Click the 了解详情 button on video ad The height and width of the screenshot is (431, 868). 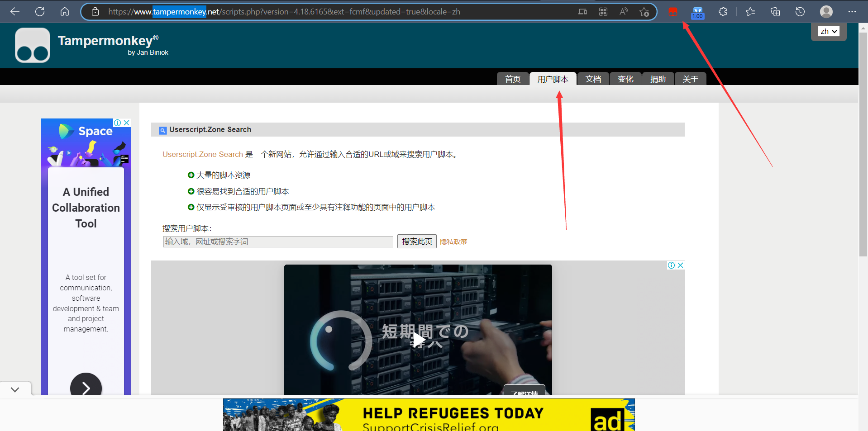coord(525,390)
